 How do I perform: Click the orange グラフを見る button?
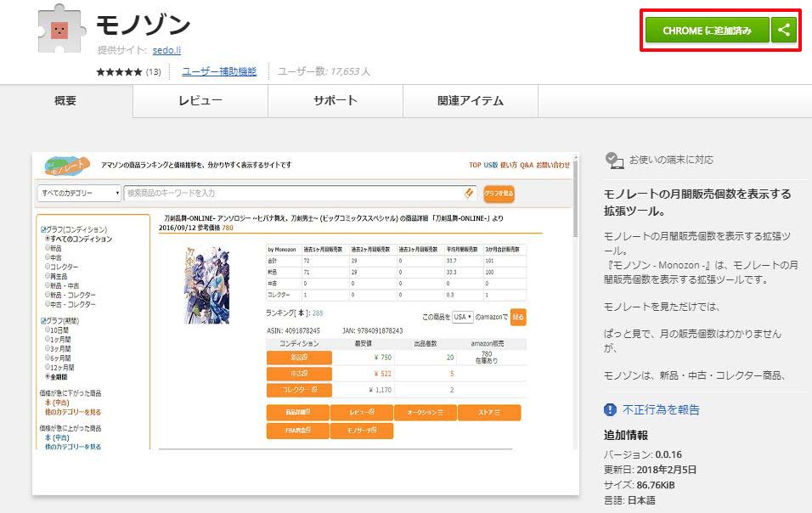click(499, 194)
